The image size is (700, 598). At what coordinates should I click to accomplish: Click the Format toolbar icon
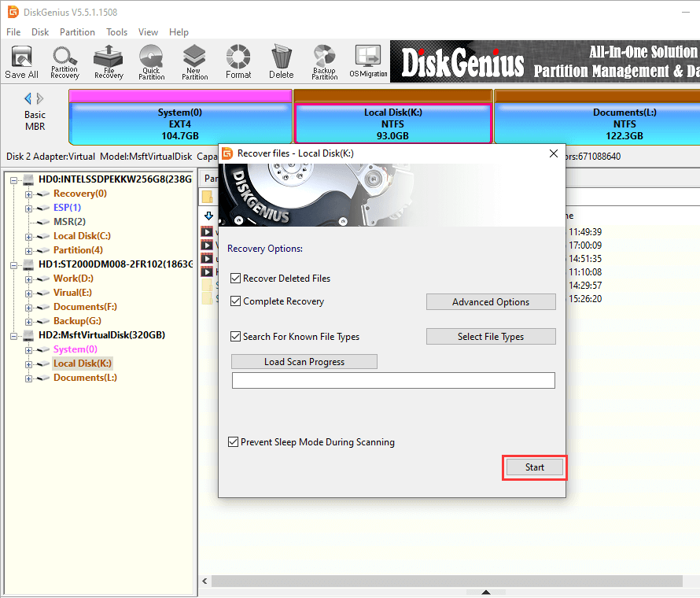coord(238,62)
